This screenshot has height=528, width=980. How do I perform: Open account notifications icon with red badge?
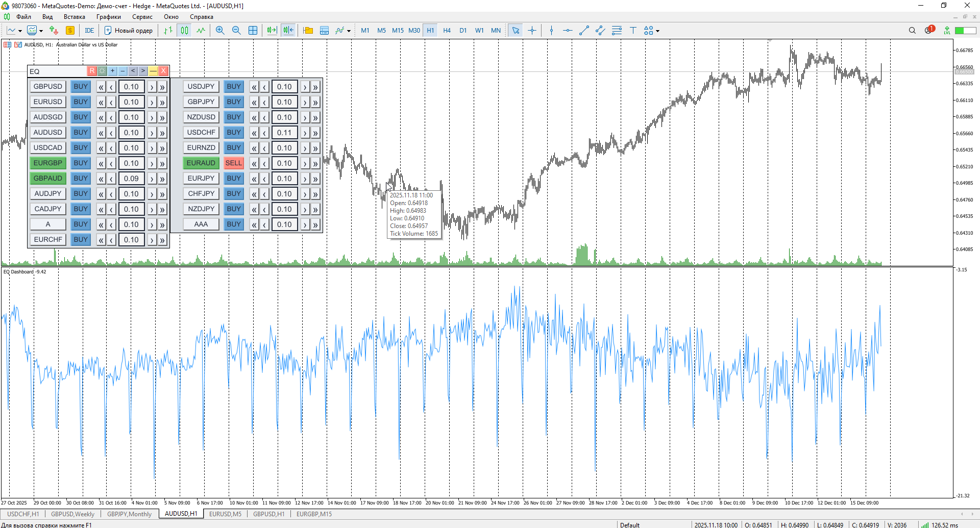pos(929,30)
